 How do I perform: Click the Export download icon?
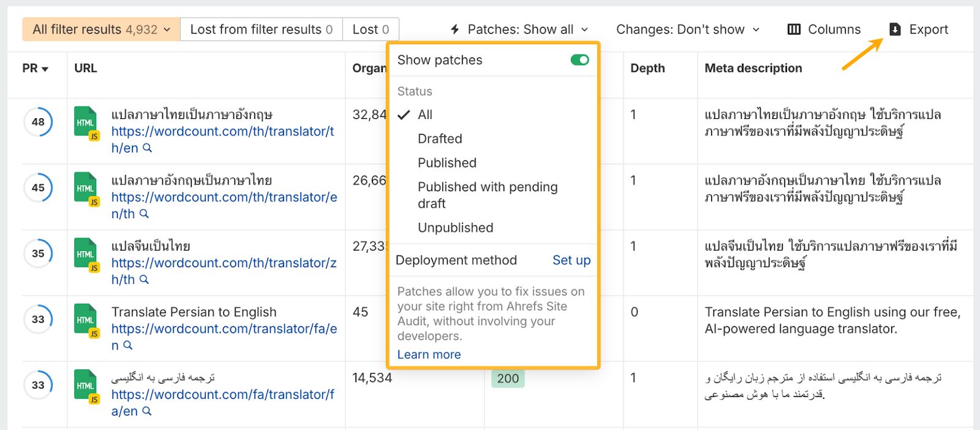[895, 29]
